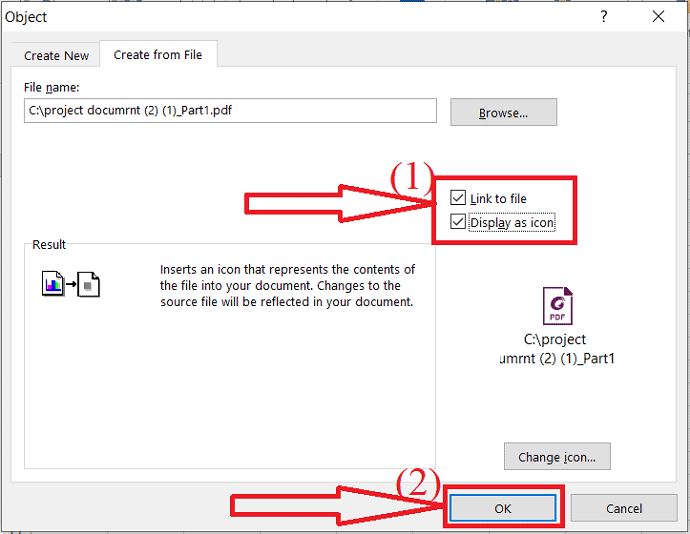
Task: Uncheck the Link to file checkbox
Action: click(458, 198)
